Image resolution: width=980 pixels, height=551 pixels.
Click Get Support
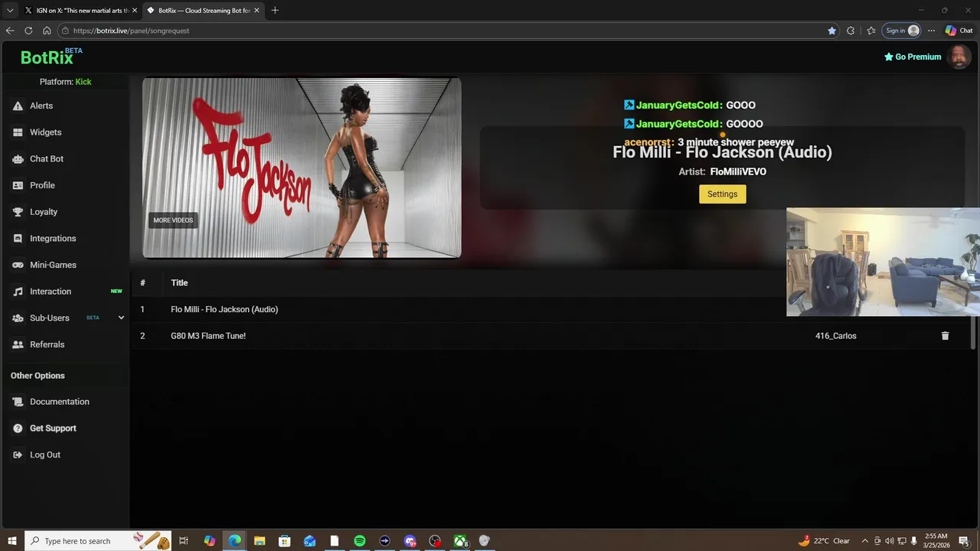point(53,429)
